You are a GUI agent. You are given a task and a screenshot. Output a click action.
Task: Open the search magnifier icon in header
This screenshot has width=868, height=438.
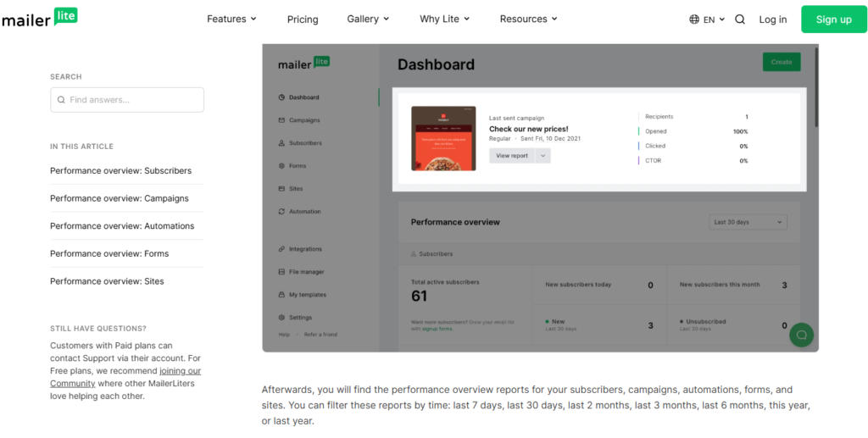[x=739, y=19]
